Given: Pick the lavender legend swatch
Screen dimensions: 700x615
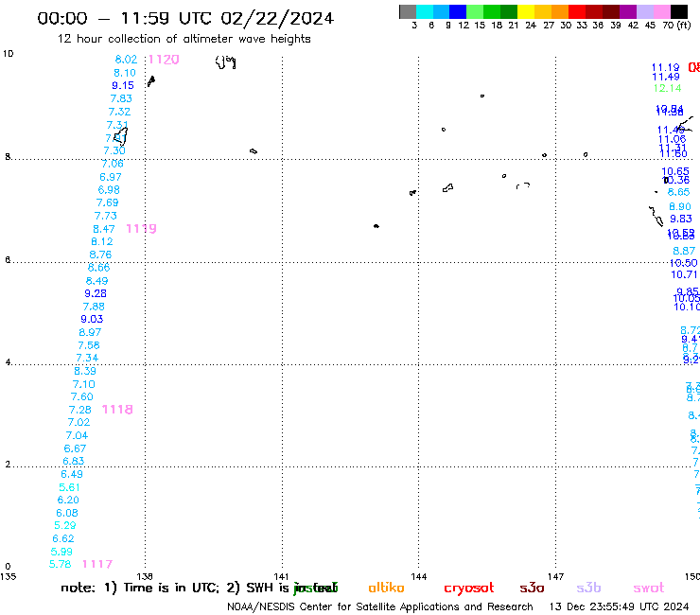Looking at the screenshot, I should tap(645, 11).
